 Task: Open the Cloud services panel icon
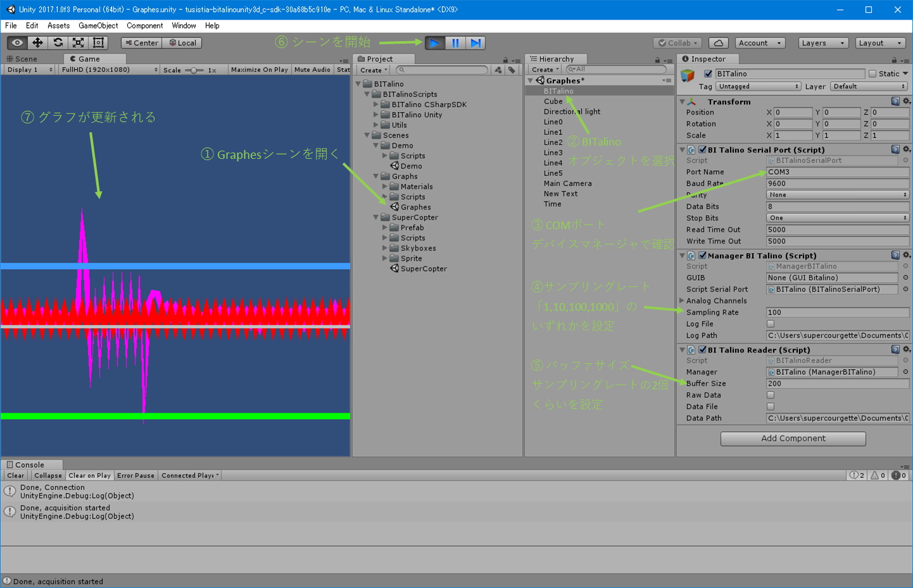coord(718,43)
